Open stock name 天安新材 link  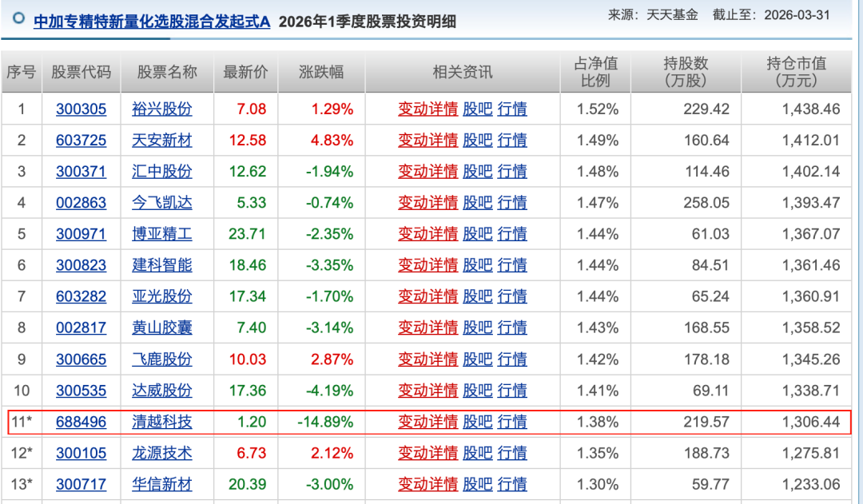pos(161,141)
